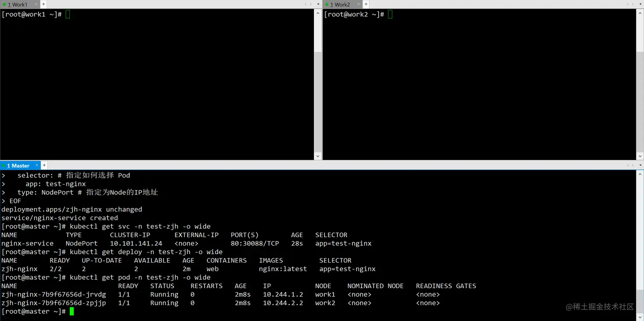Click the 'app: test-nginx' selector line
644x321 pixels.
[55, 184]
